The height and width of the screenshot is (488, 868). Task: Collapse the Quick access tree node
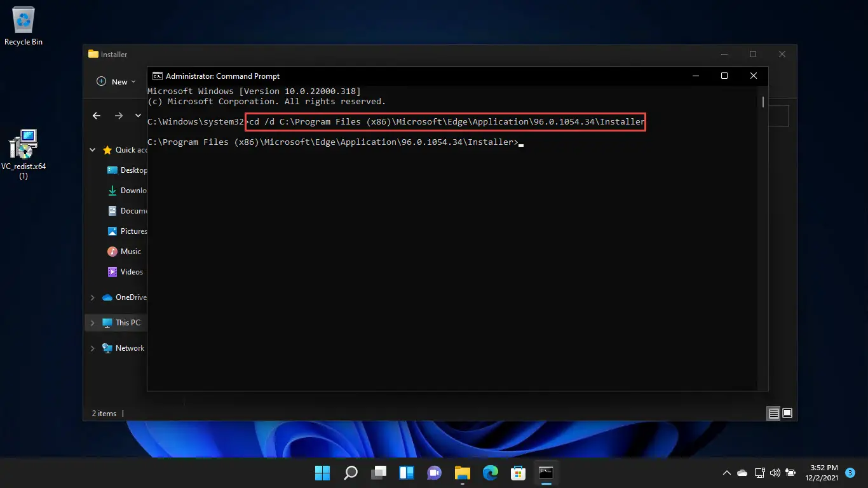click(x=93, y=150)
